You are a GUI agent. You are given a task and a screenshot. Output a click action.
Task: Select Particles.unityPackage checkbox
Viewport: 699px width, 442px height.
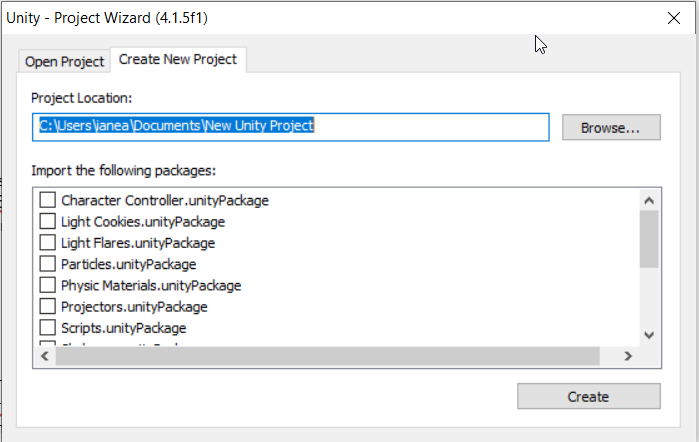(48, 264)
